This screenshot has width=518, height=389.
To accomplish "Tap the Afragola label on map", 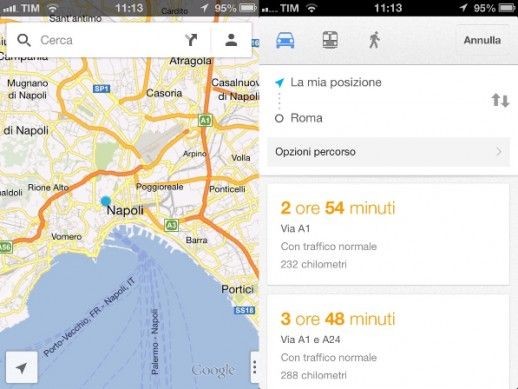I will (x=190, y=61).
